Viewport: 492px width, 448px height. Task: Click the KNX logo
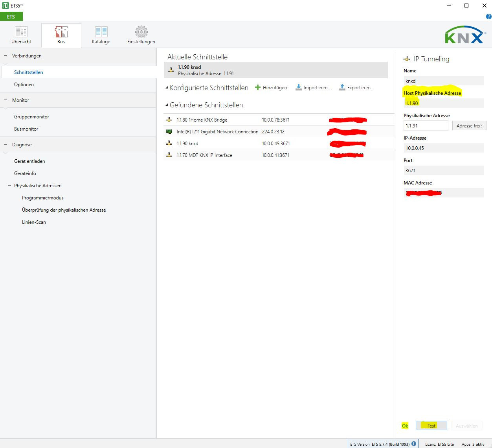465,35
